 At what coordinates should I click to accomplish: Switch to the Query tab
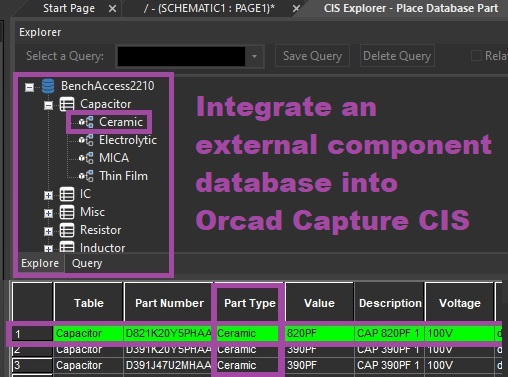coord(87,263)
